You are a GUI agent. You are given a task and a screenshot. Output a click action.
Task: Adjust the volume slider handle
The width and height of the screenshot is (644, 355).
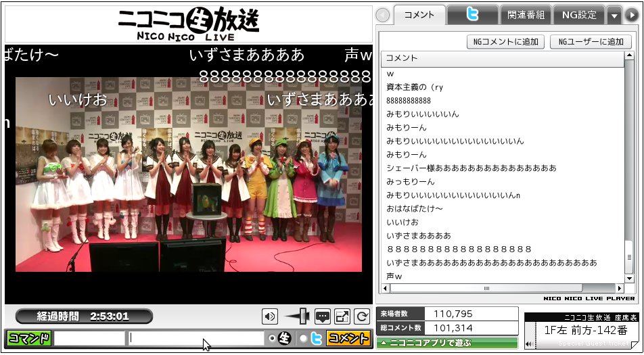(304, 316)
